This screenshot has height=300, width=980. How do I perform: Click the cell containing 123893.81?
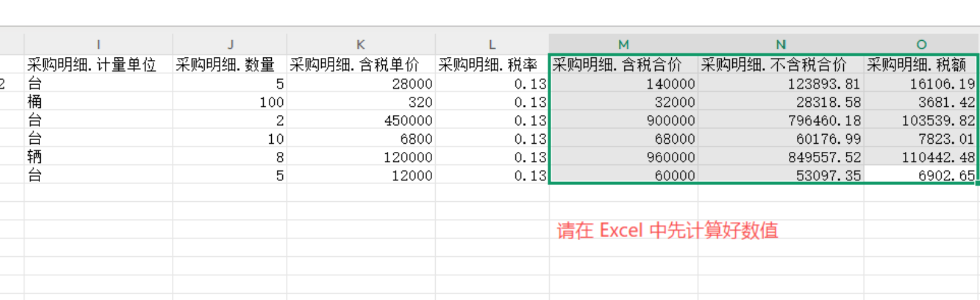(x=780, y=83)
